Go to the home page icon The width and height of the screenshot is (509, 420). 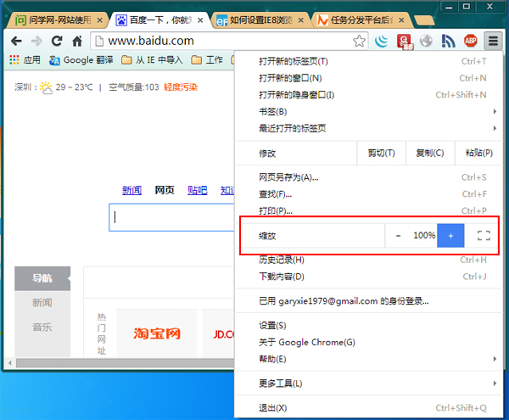77,41
